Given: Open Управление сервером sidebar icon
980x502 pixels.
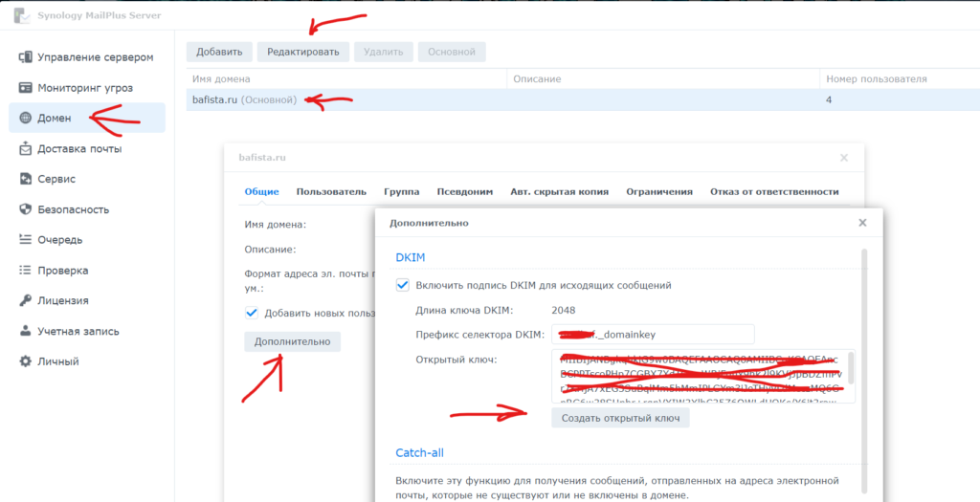Looking at the screenshot, I should (26, 57).
